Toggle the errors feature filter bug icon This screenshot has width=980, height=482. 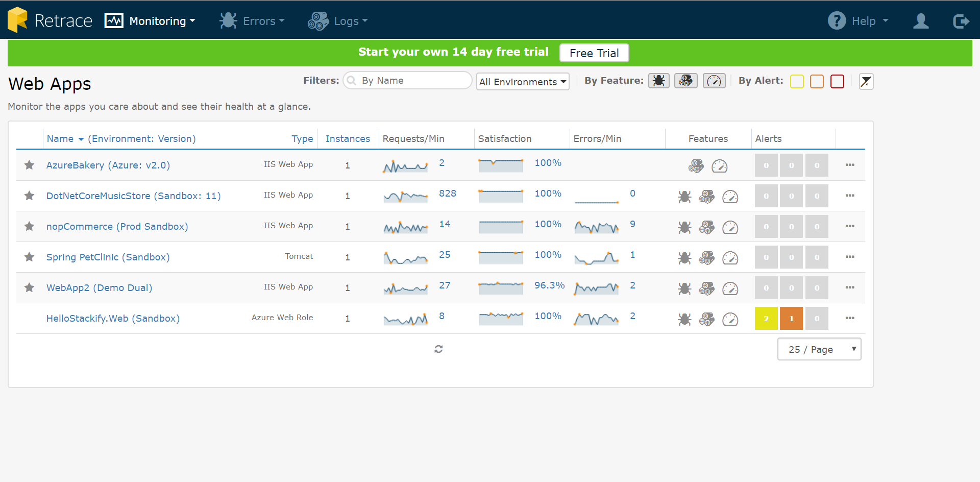pos(659,81)
